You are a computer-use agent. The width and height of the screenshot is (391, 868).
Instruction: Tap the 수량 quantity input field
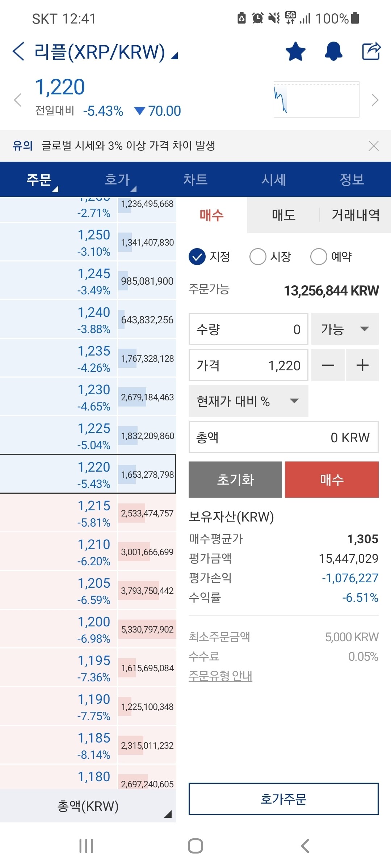point(248,329)
